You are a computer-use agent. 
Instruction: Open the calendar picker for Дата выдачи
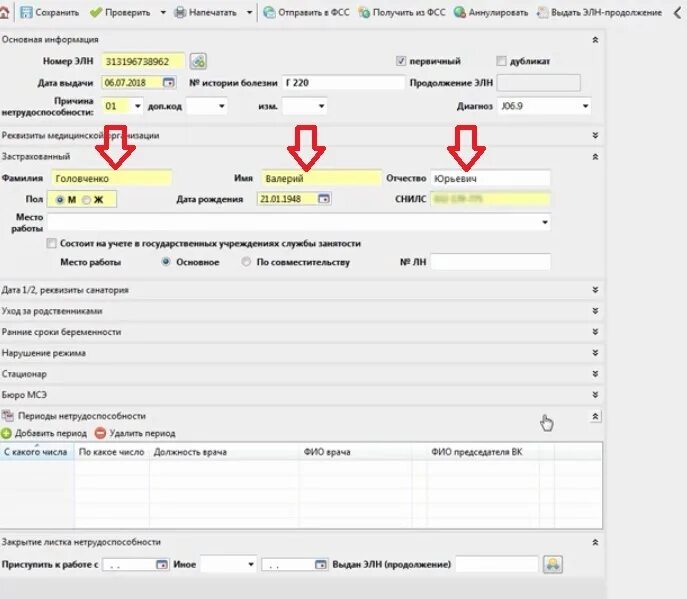coord(168,82)
